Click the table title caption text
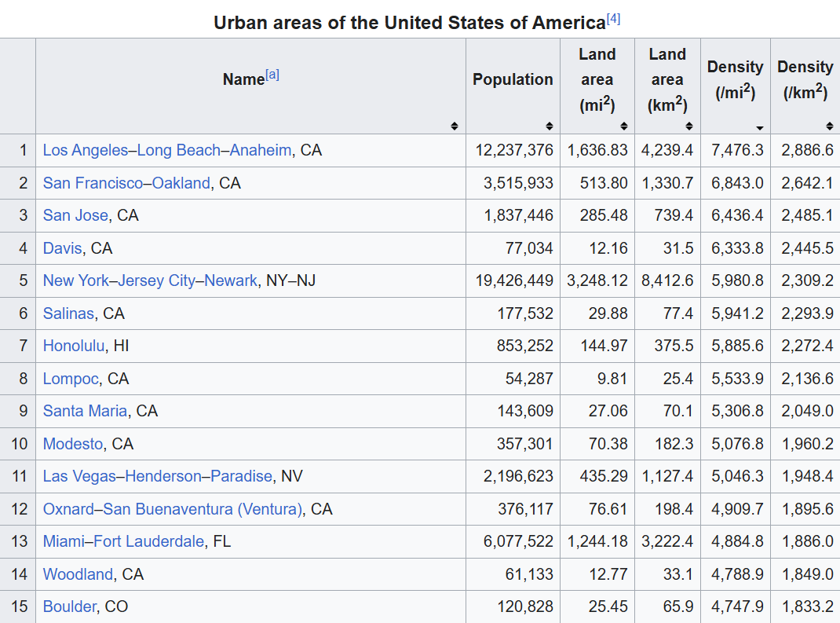The image size is (840, 623). (410, 23)
